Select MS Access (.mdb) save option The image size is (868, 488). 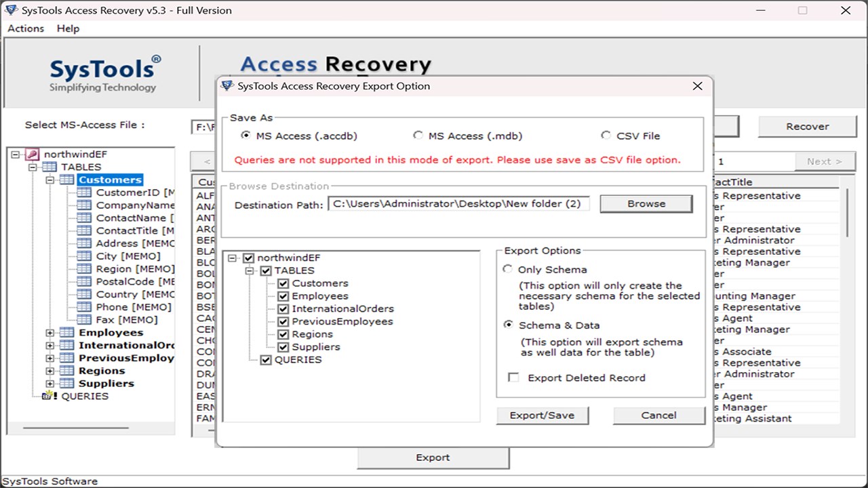tap(418, 136)
